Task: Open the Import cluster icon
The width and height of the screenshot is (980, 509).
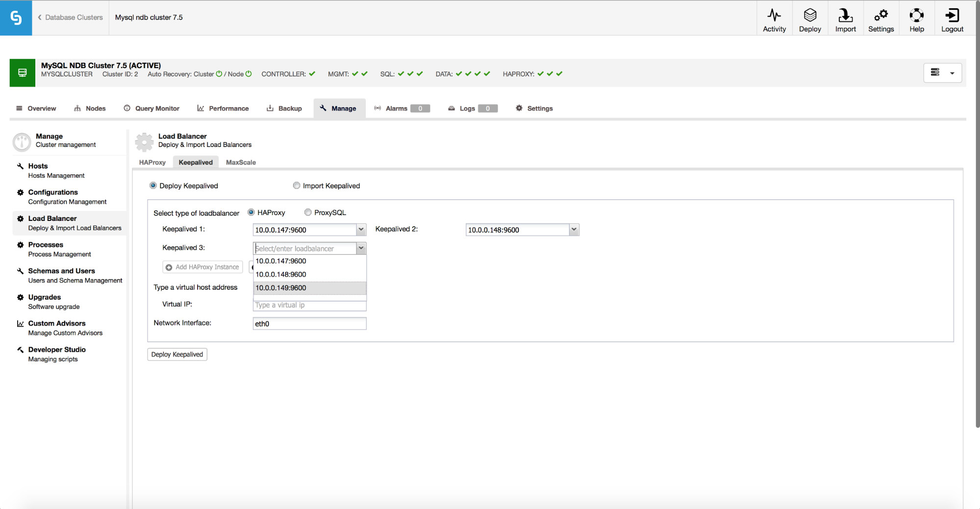Action: [845, 15]
